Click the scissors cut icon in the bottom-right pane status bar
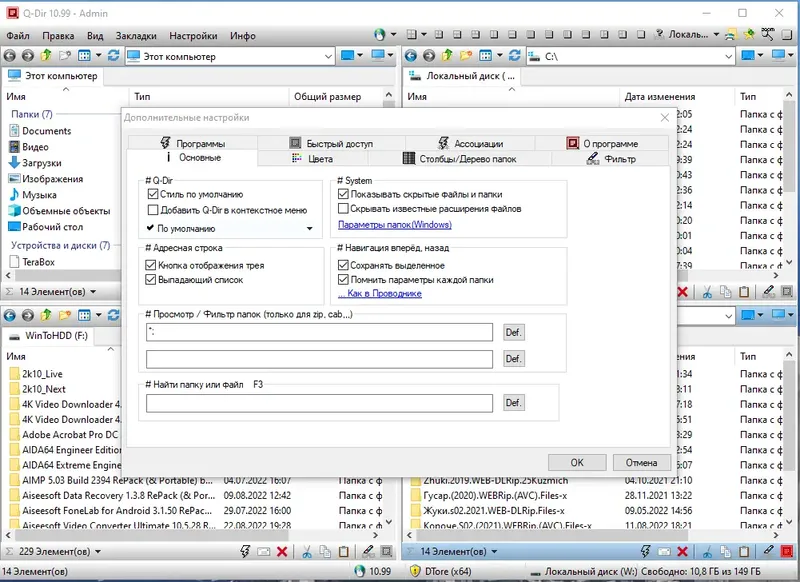Image resolution: width=800 pixels, height=582 pixels. point(707,551)
